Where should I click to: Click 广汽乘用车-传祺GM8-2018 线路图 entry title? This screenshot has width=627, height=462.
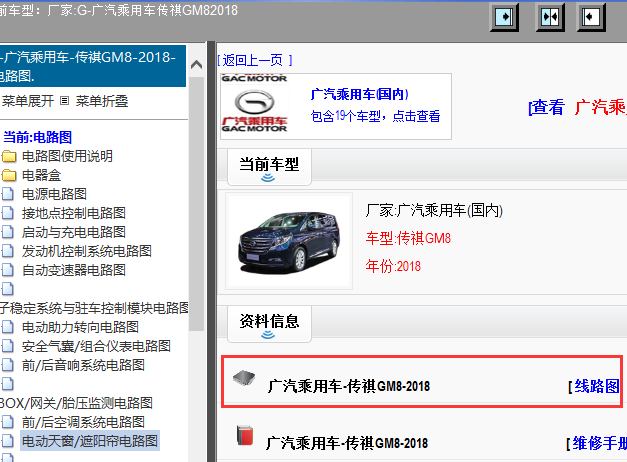click(349, 386)
